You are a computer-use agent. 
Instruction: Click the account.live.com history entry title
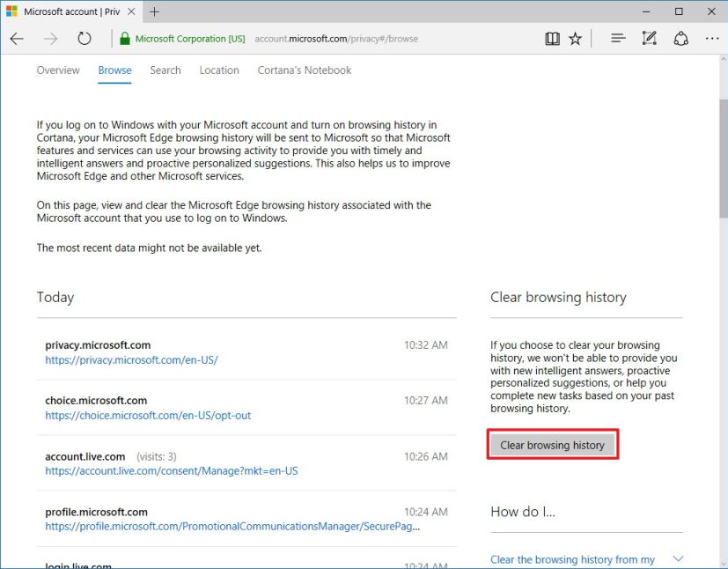click(85, 456)
